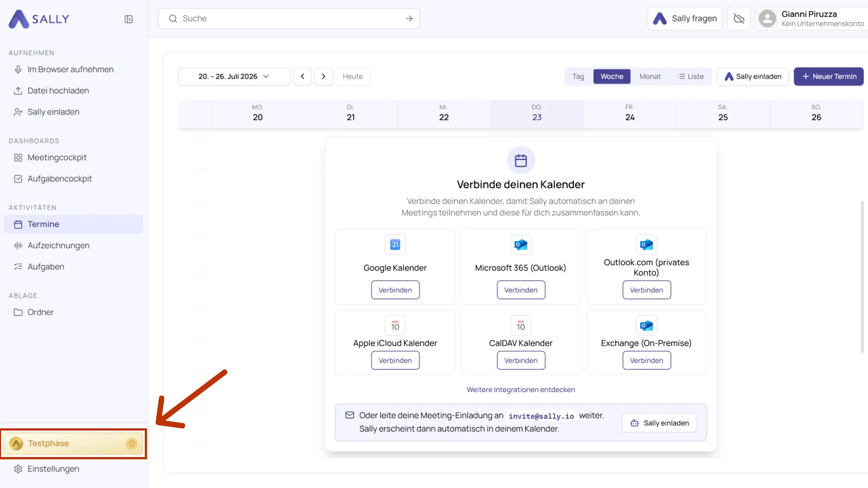Click the Microsoft 365 Outlook icon

tap(521, 245)
